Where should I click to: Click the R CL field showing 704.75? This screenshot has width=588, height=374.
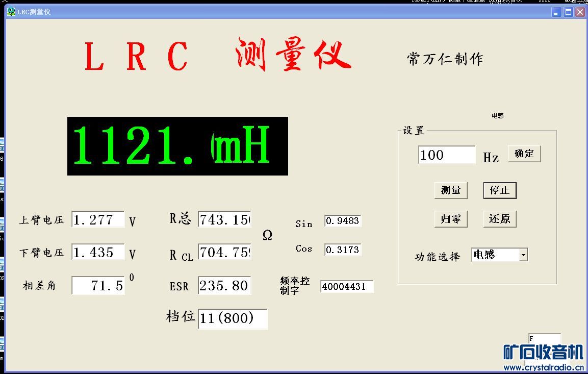pos(224,252)
